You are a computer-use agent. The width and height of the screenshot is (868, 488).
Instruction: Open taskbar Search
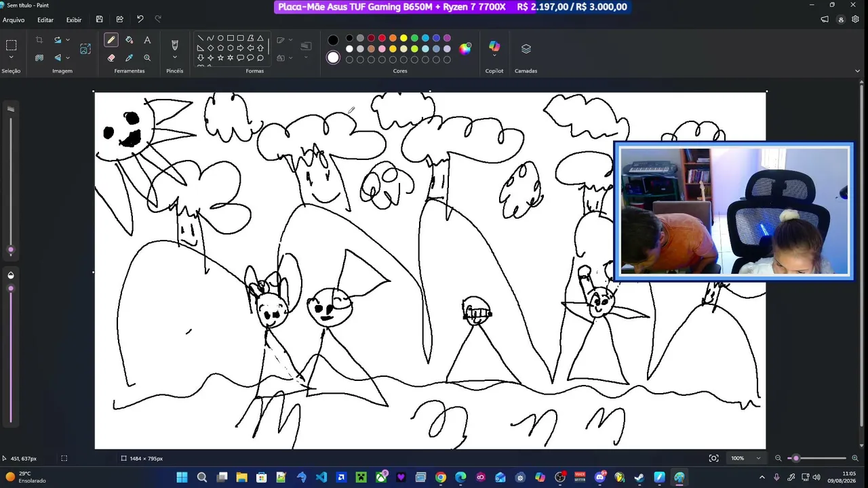tap(201, 477)
